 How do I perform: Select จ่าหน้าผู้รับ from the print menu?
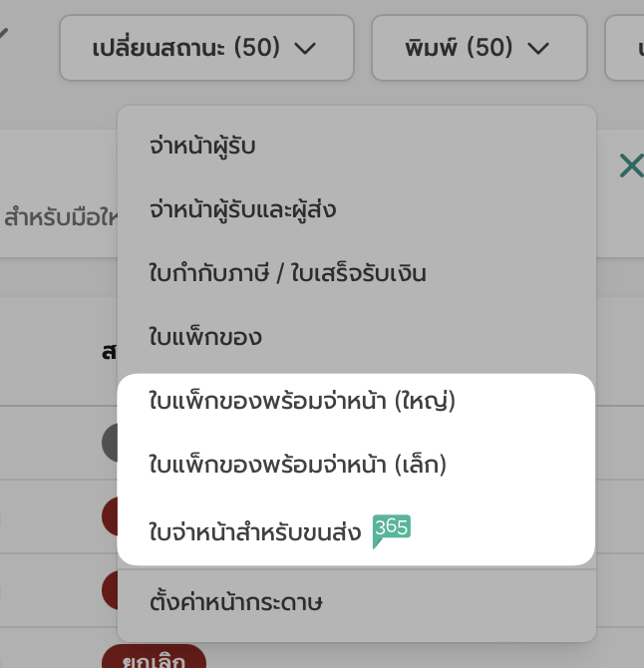[202, 148]
